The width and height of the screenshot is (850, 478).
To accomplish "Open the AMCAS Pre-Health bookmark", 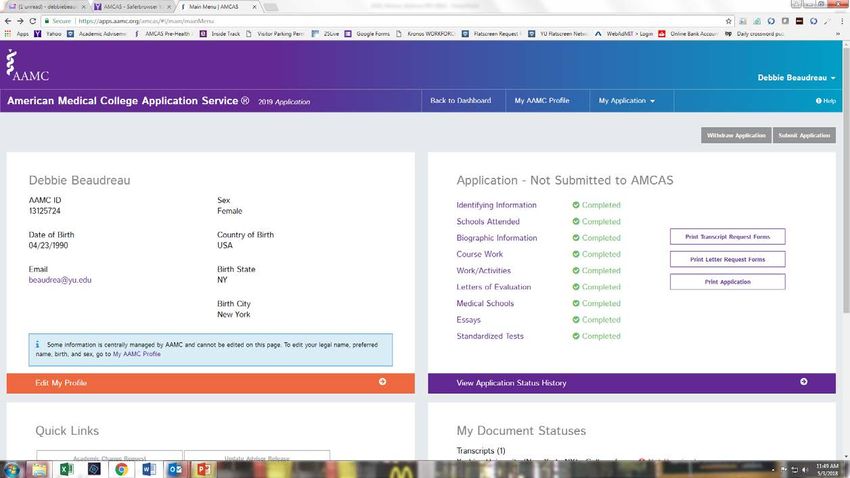I will point(162,34).
